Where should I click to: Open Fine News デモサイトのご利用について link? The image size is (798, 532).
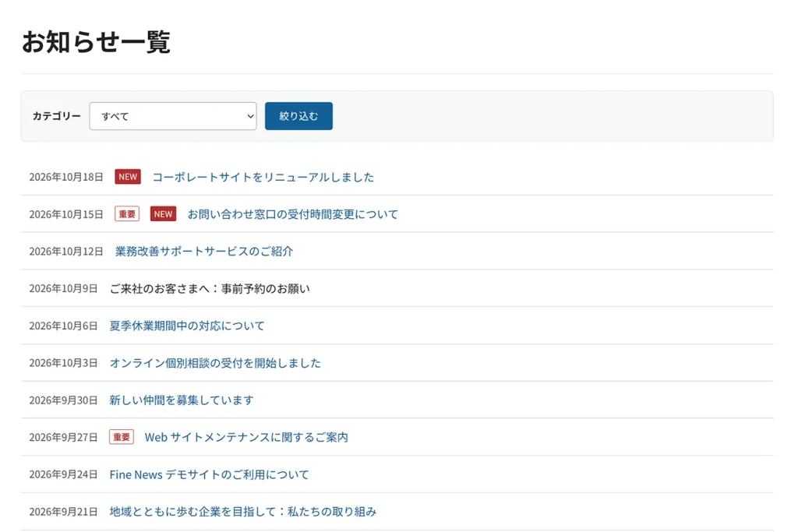[x=209, y=474]
